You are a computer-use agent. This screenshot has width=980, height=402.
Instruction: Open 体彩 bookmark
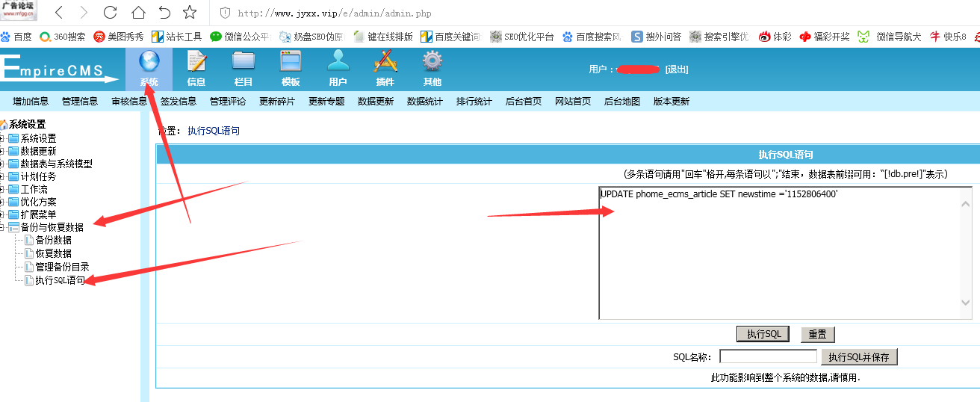(775, 37)
